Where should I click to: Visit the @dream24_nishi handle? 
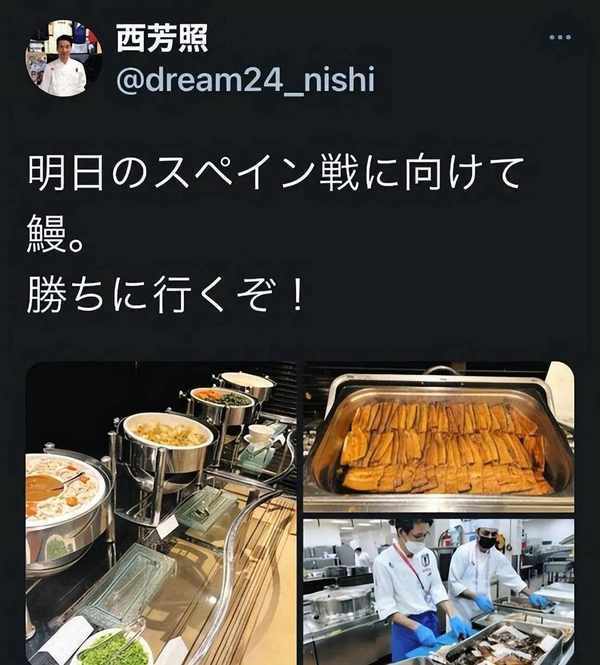coord(246,79)
